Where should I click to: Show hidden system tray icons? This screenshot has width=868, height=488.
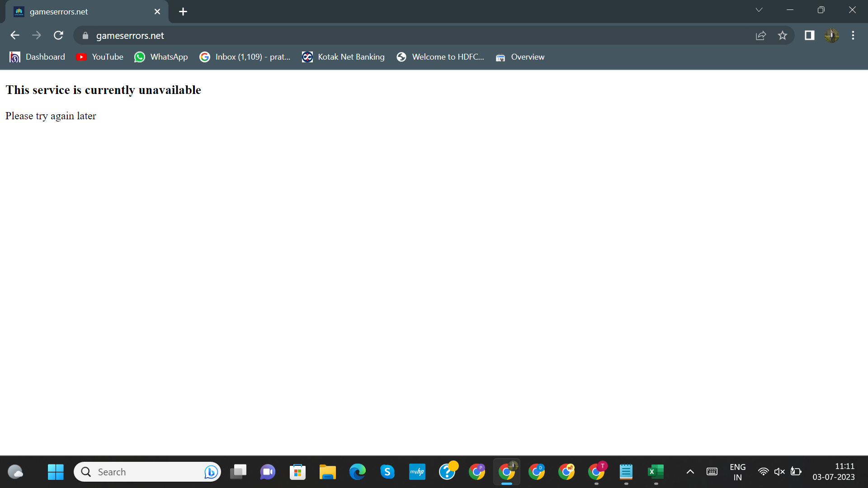pyautogui.click(x=690, y=472)
